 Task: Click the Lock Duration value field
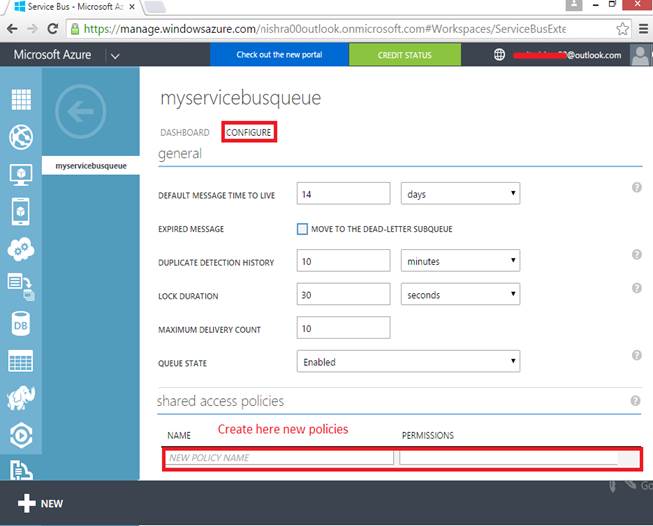(344, 294)
